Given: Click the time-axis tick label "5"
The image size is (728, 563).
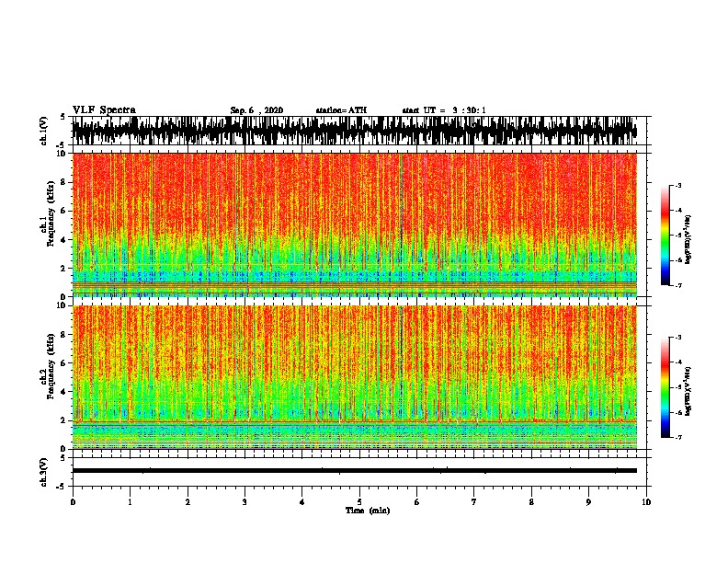Looking at the screenshot, I should click(x=359, y=502).
